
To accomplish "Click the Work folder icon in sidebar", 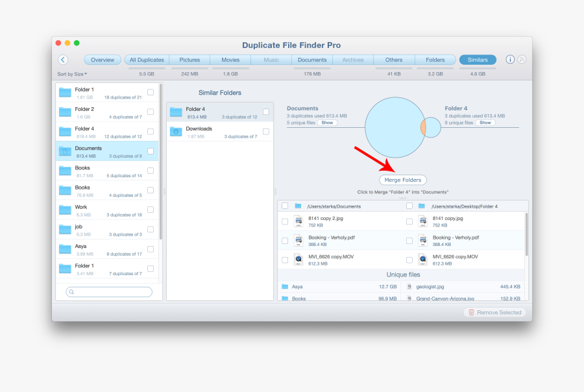I will coord(65,210).
